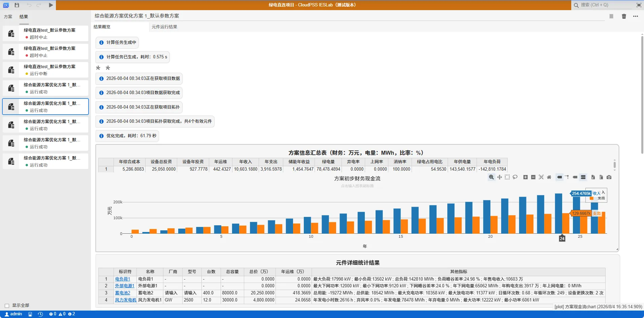Click the CloudPSS app logo icon
Image resolution: width=644 pixels, height=318 pixels.
tap(6, 5)
